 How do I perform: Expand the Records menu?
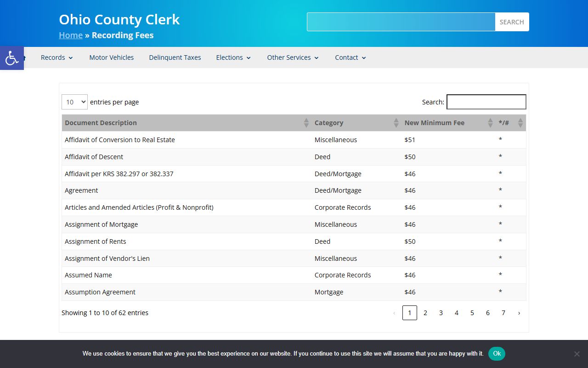coord(57,57)
